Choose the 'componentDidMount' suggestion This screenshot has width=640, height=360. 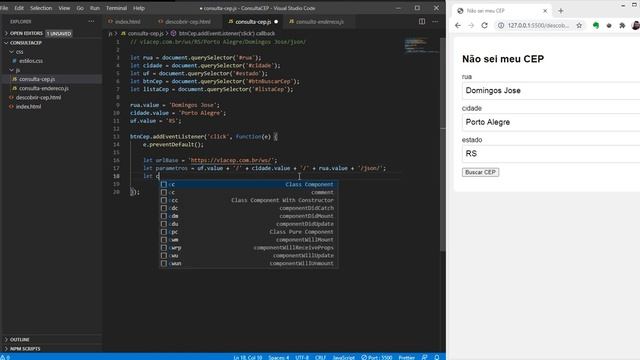(249, 216)
